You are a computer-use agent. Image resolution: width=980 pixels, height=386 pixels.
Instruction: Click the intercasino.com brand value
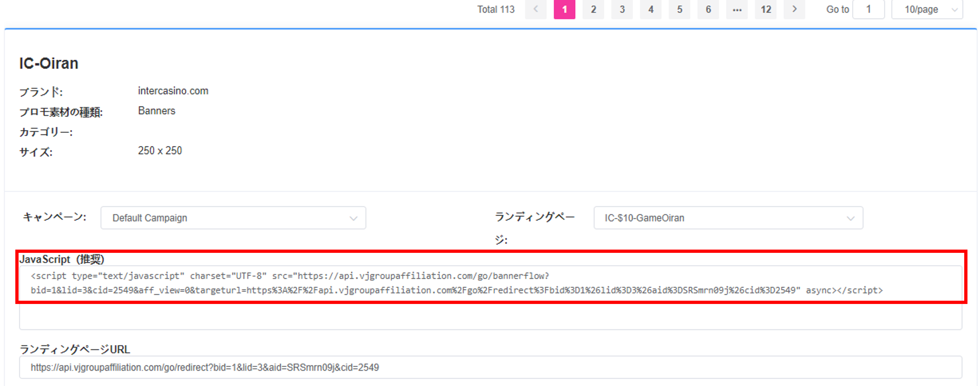click(x=173, y=91)
